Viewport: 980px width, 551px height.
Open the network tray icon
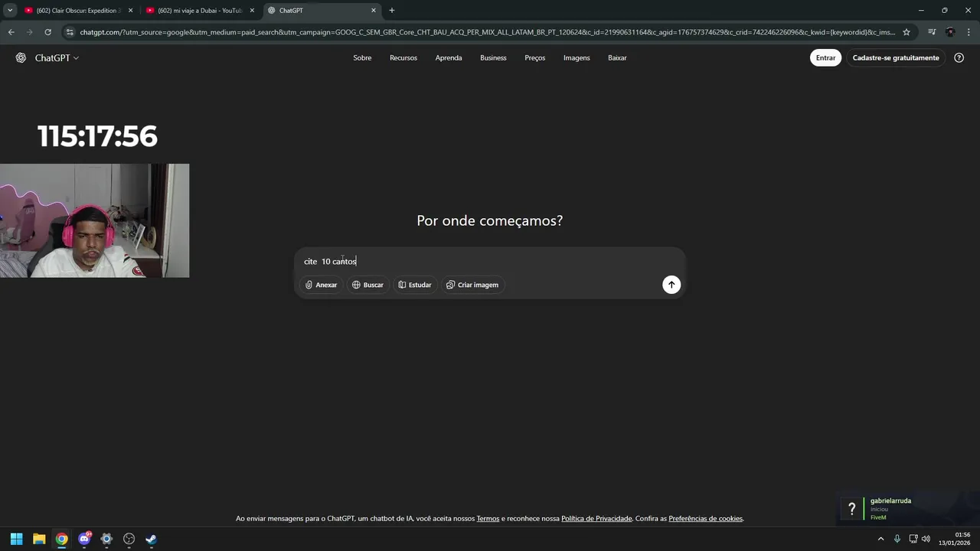[x=913, y=539]
